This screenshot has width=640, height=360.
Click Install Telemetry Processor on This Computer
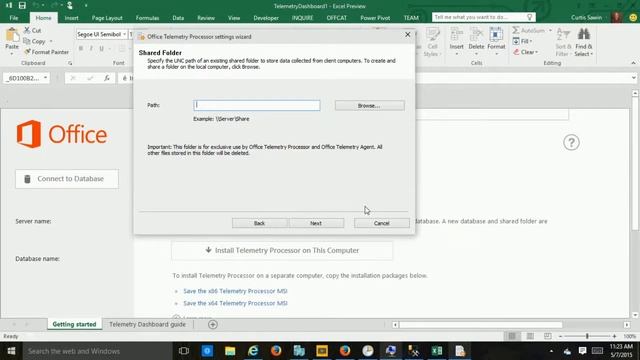tap(282, 250)
